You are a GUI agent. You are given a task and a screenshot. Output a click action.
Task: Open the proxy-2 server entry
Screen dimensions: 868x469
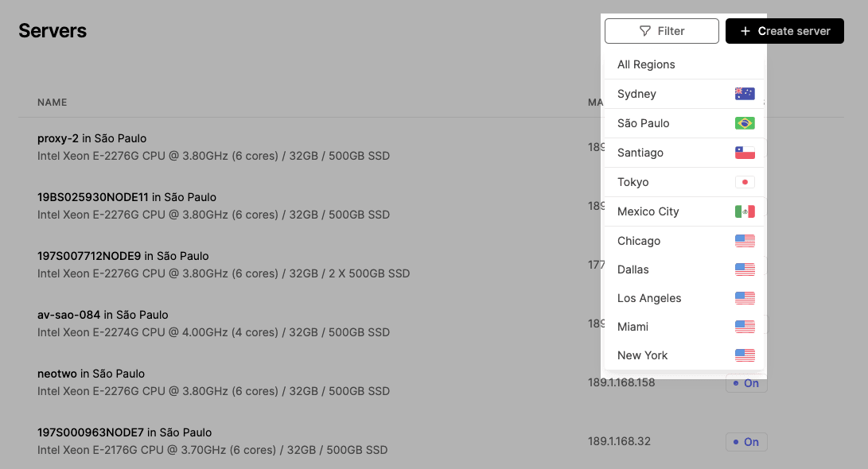pyautogui.click(x=91, y=138)
